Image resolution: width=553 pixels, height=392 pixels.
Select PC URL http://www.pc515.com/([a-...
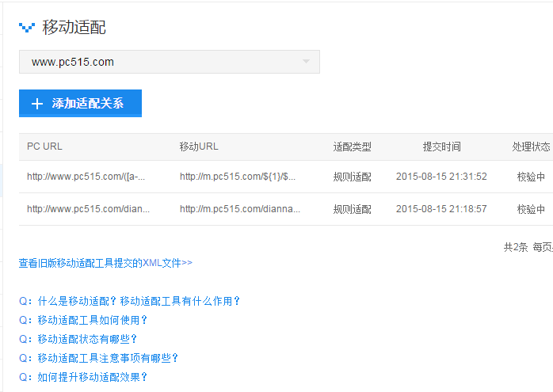pos(86,177)
